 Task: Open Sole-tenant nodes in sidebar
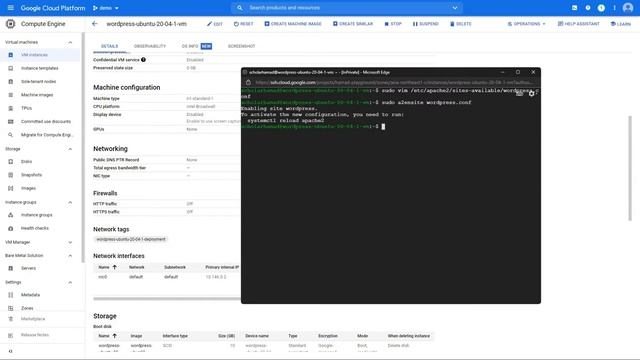coord(38,82)
